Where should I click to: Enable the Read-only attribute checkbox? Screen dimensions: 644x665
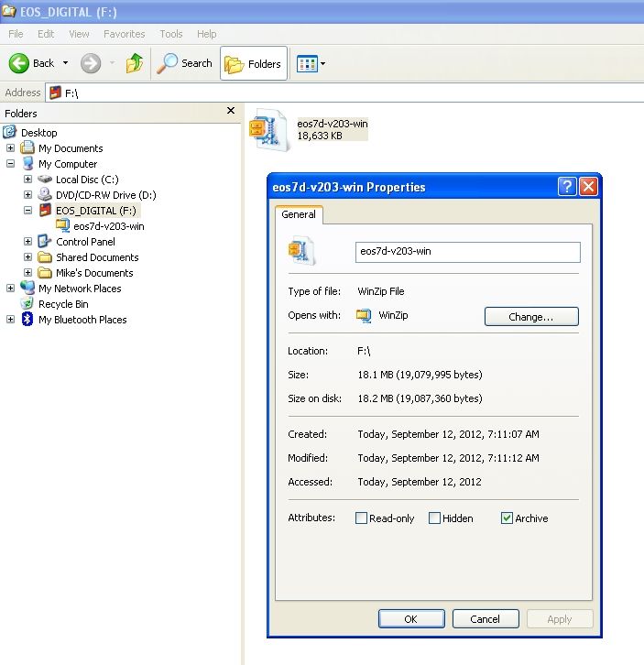tap(361, 518)
